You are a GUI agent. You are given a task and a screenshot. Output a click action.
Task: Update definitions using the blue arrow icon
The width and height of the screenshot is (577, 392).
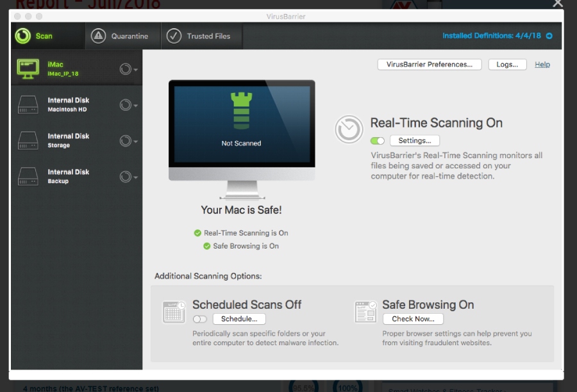click(x=549, y=36)
